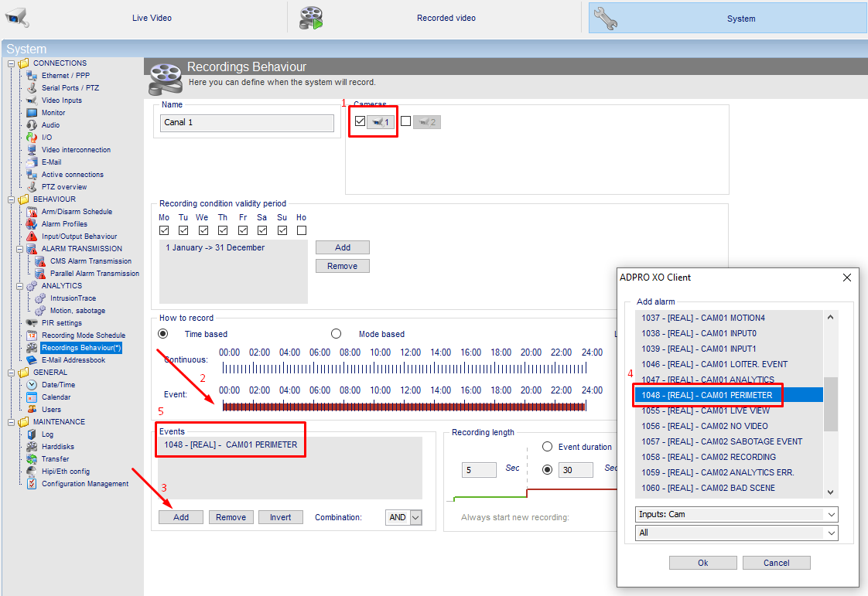Collapse the MAINTENANCE tree node

(11, 422)
